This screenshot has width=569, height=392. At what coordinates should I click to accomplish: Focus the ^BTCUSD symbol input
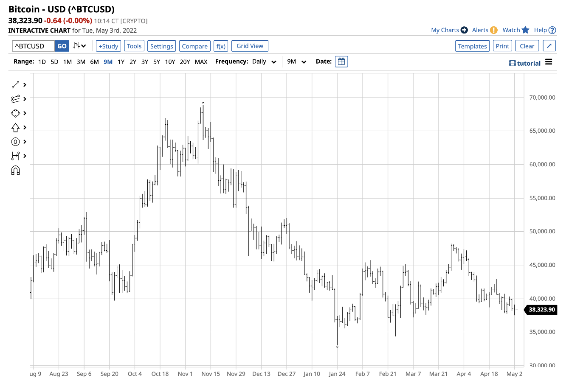coord(34,46)
